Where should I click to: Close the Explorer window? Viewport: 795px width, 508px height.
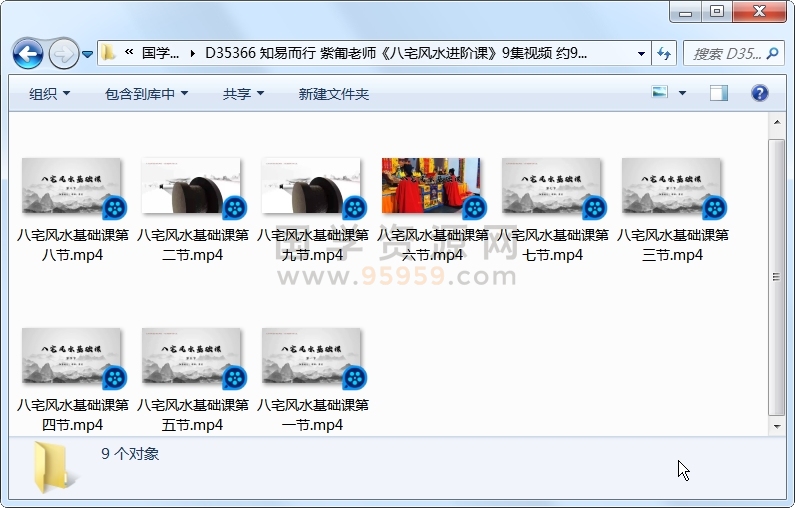759,12
